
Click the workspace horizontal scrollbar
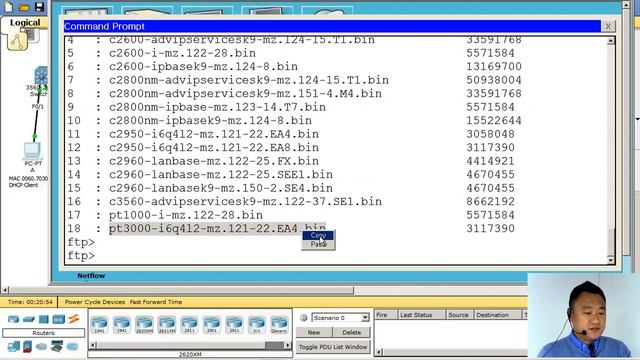(182, 290)
